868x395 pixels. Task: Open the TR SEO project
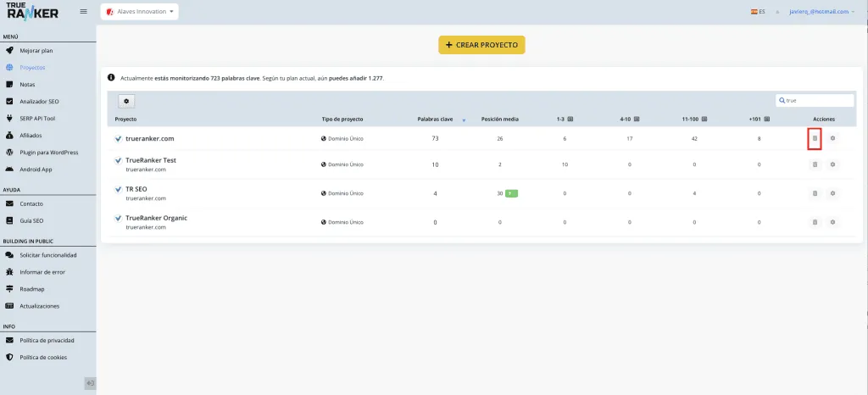coord(136,189)
